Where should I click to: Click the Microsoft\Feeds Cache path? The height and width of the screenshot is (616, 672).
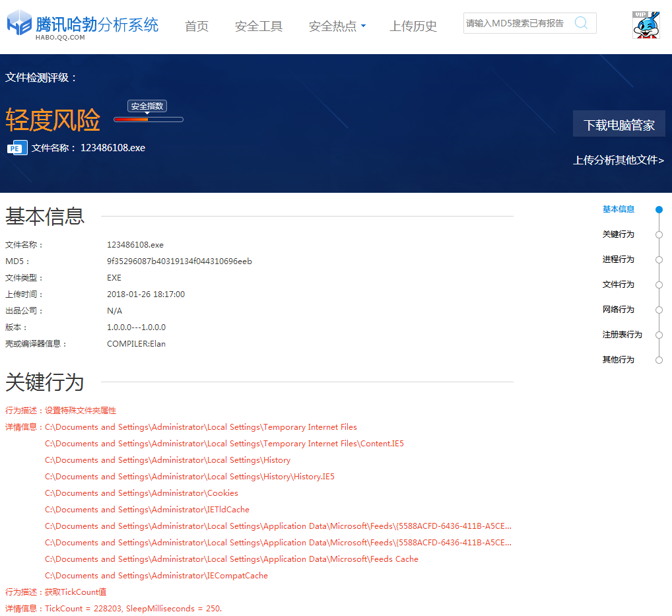point(232,559)
